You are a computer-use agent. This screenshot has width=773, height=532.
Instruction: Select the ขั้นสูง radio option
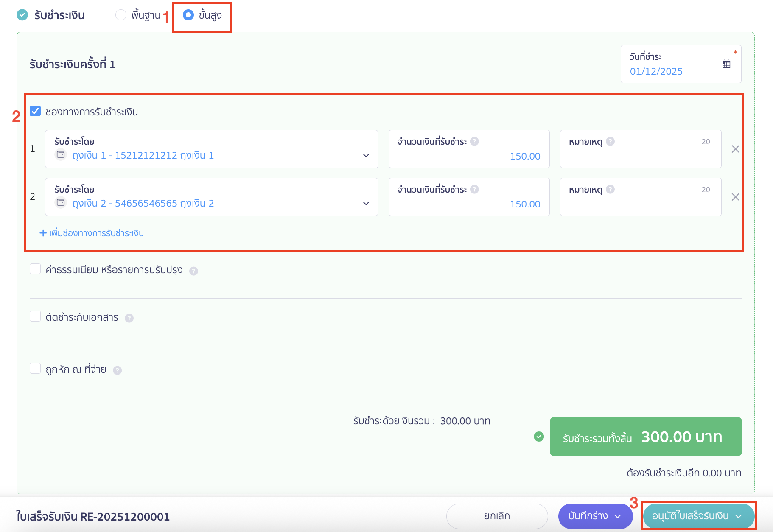[x=188, y=15]
